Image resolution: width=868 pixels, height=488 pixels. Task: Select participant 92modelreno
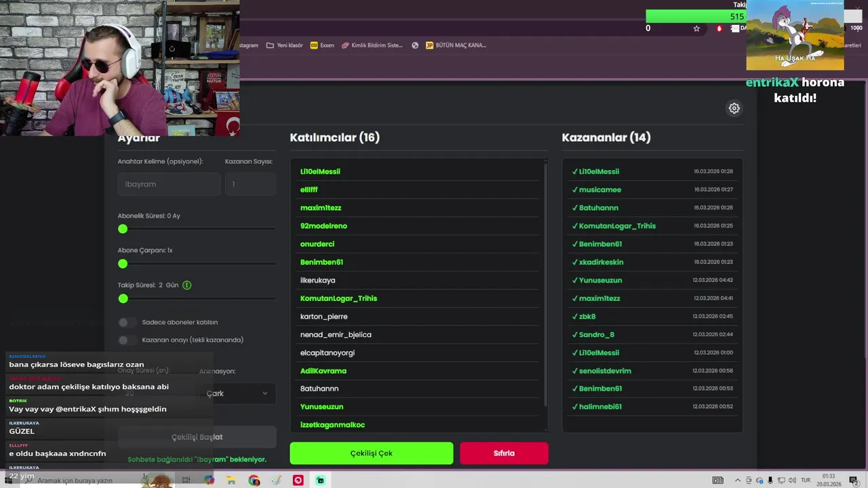pyautogui.click(x=323, y=226)
